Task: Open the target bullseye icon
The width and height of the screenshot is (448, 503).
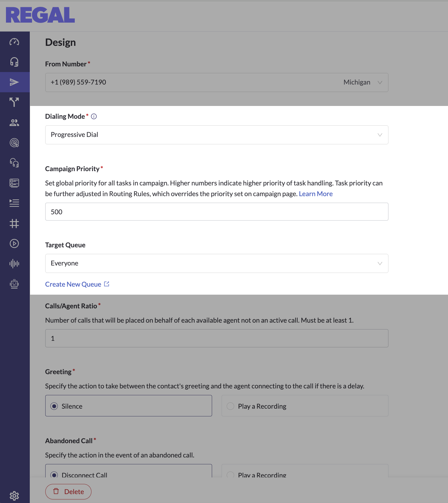Action: (x=14, y=143)
